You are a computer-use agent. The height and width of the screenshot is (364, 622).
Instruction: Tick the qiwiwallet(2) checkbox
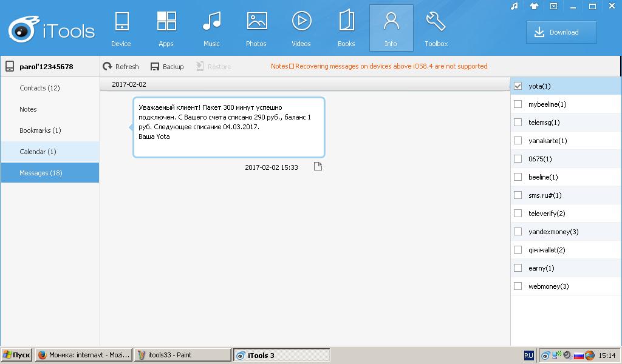click(518, 250)
